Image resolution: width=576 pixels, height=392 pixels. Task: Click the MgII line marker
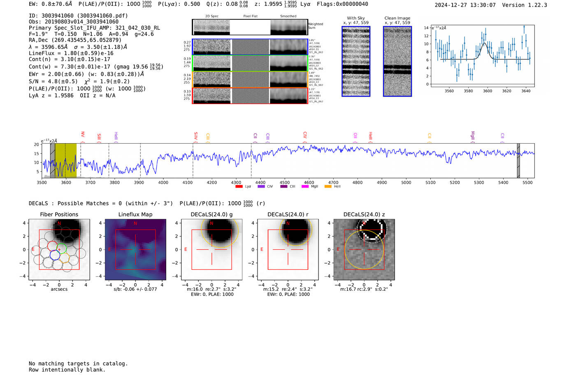(x=473, y=137)
